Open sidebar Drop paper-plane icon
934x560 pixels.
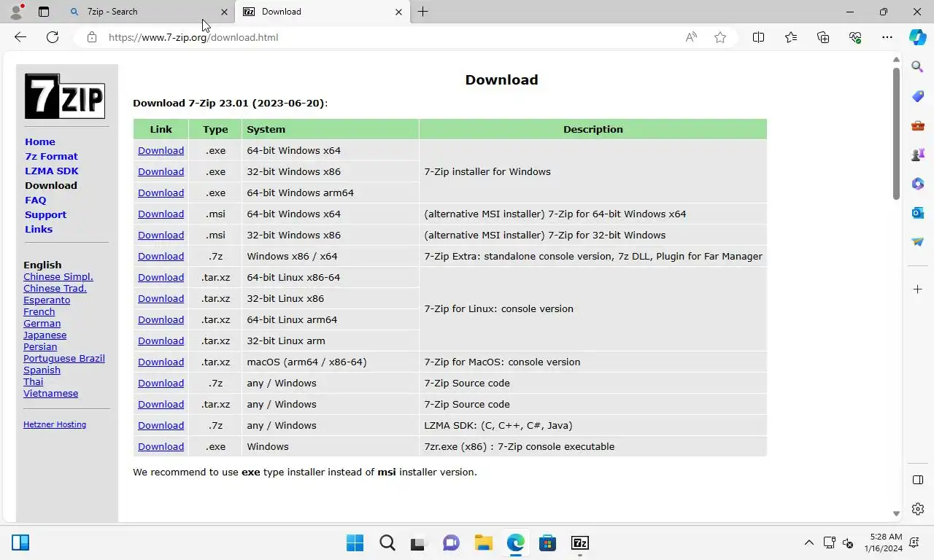click(x=918, y=242)
